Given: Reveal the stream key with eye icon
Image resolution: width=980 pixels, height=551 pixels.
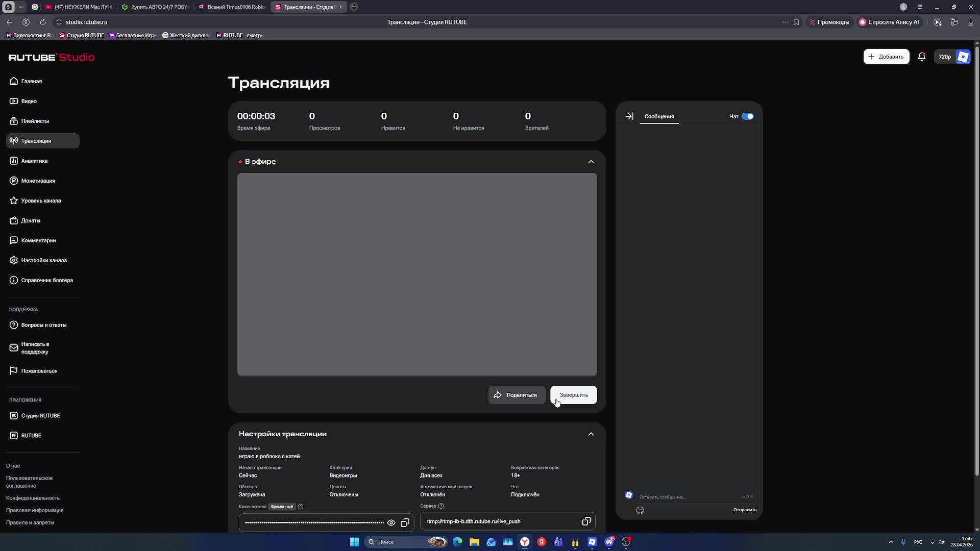Looking at the screenshot, I should 391,522.
